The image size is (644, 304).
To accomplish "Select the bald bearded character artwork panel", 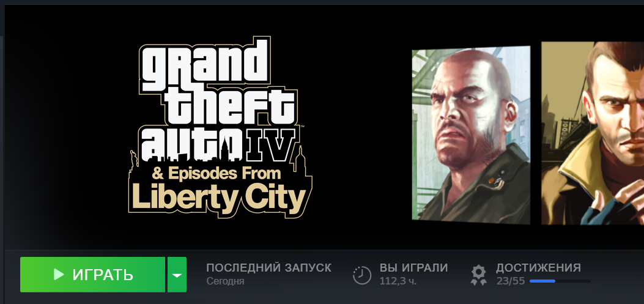I will (471, 135).
